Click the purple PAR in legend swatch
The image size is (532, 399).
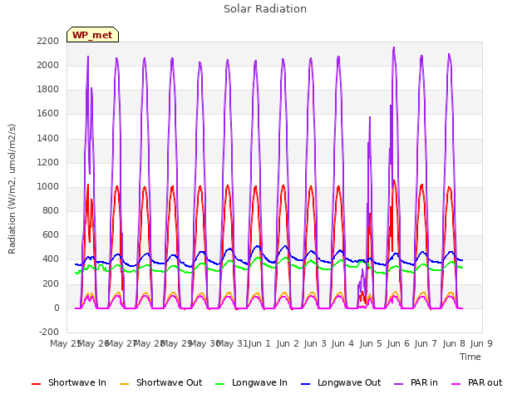tap(399, 384)
